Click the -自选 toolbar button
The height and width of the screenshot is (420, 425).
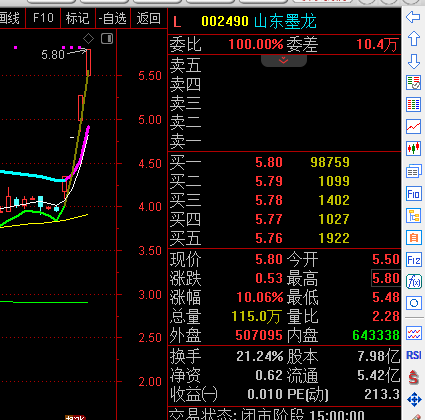pos(113,18)
